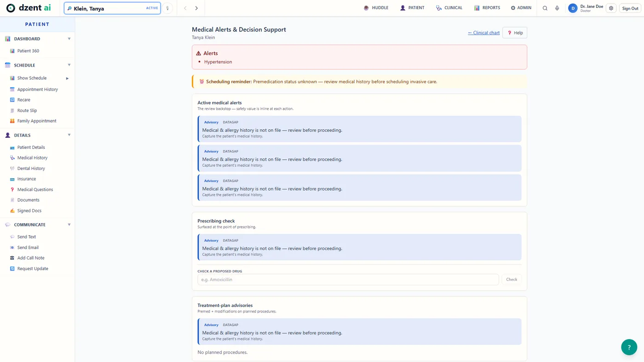Click the dzent ai logo
This screenshot has height=362, width=644.
click(29, 8)
